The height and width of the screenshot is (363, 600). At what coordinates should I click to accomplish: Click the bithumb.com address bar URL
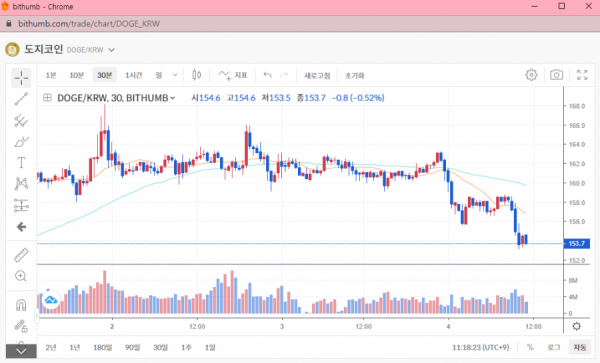pos(89,24)
